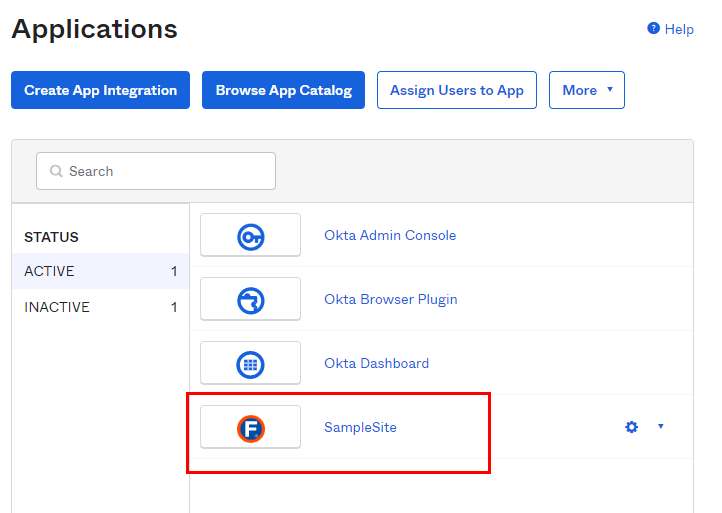The height and width of the screenshot is (513, 722).
Task: Filter by INACTIVE status
Action: pyautogui.click(x=100, y=307)
